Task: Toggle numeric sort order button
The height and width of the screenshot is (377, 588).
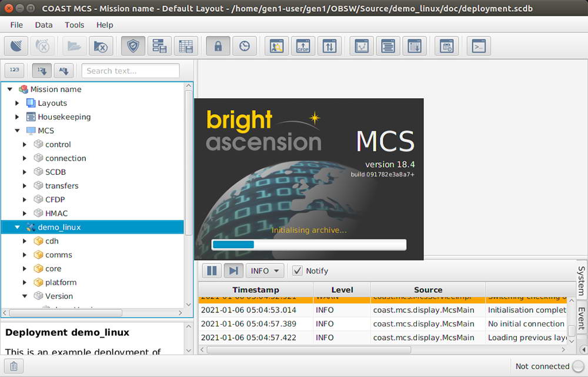Action: [42, 70]
